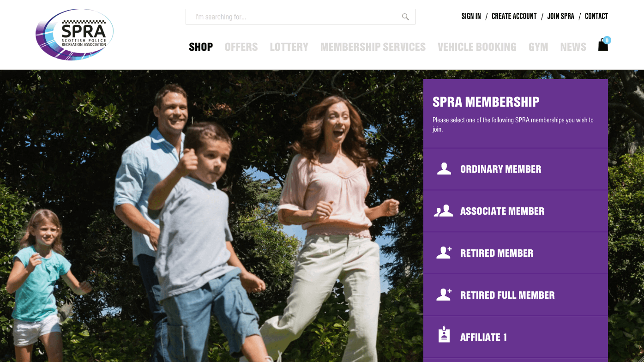Click the Ordinary Member person icon
The width and height of the screenshot is (644, 362).
444,169
